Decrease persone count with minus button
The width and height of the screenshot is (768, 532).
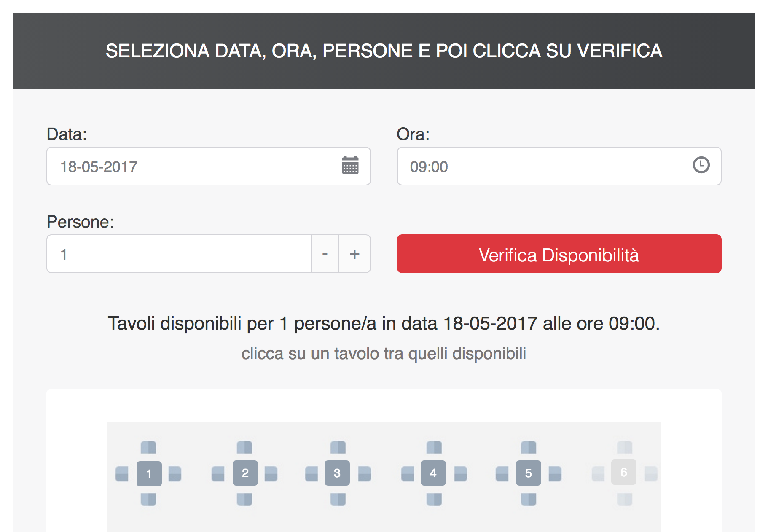tap(325, 254)
